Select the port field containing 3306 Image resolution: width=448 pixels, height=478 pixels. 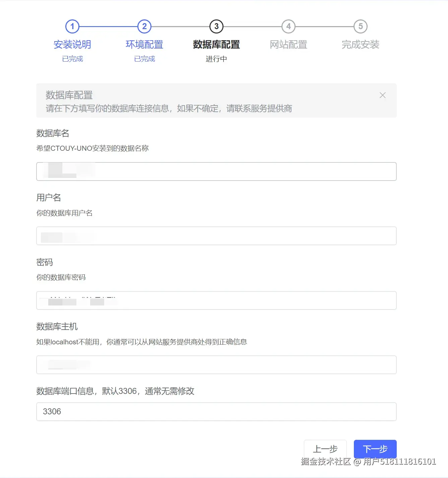(216, 411)
